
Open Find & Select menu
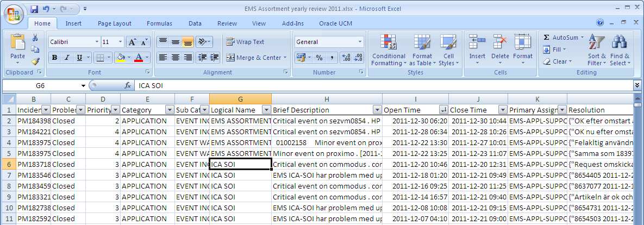click(620, 50)
